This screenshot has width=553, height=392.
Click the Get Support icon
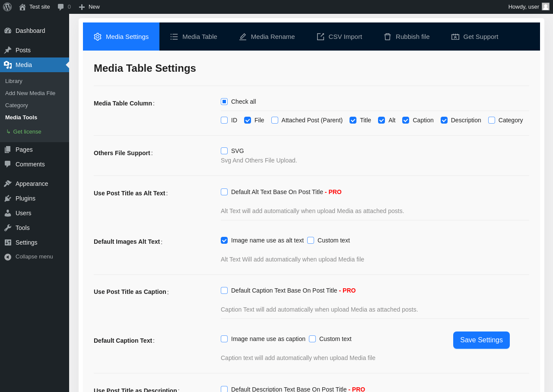point(455,37)
